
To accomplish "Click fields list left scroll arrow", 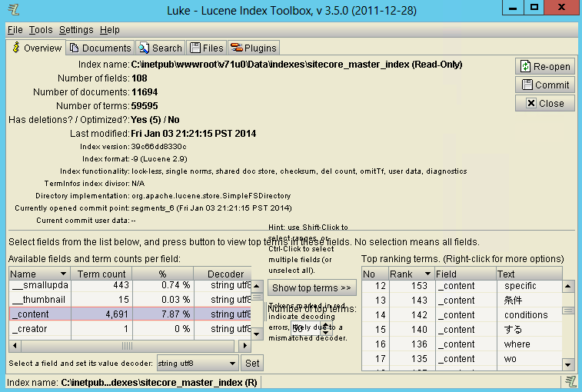I will 15,346.
